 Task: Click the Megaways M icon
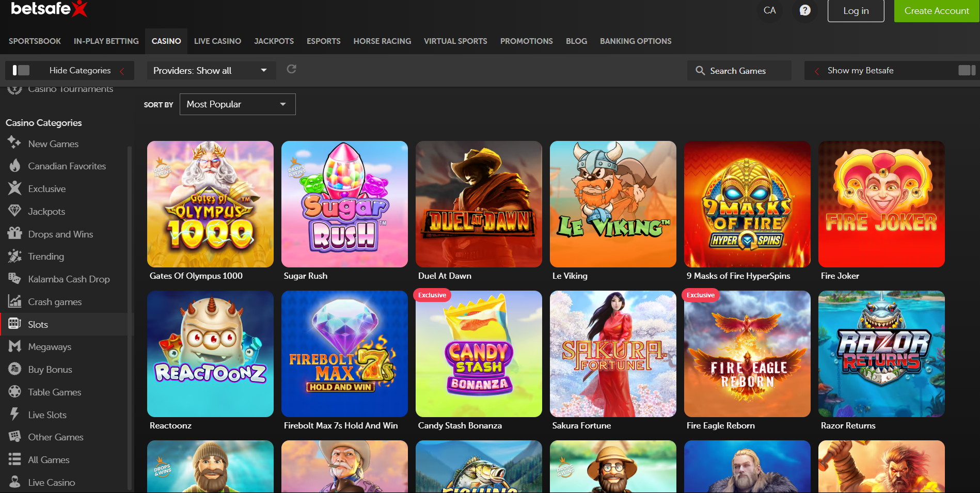click(x=14, y=346)
